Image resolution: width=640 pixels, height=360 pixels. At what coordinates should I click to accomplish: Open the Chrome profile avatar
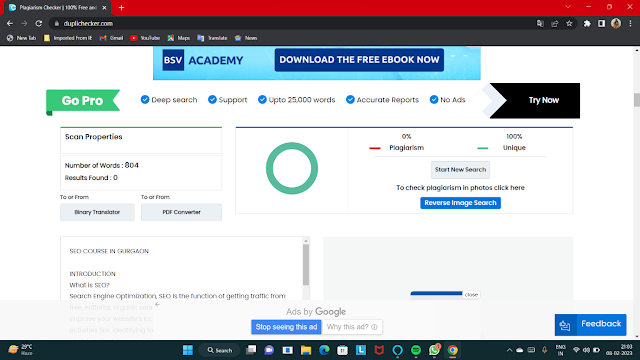(x=616, y=24)
